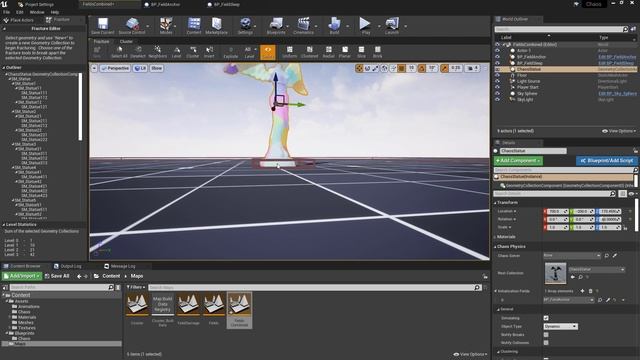
Task: Toggle visibility of Light Source
Action: [x=497, y=81]
